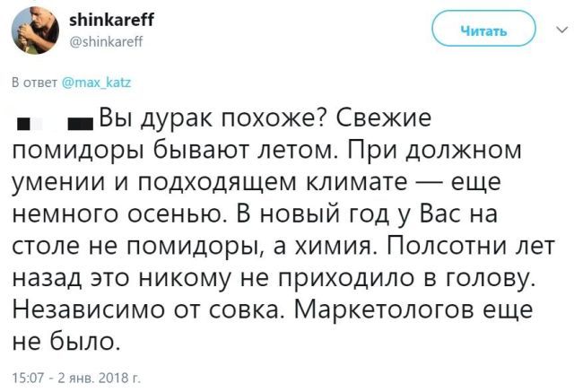
Task: Click the word 'голову' in the tweet
Action: [x=490, y=279]
